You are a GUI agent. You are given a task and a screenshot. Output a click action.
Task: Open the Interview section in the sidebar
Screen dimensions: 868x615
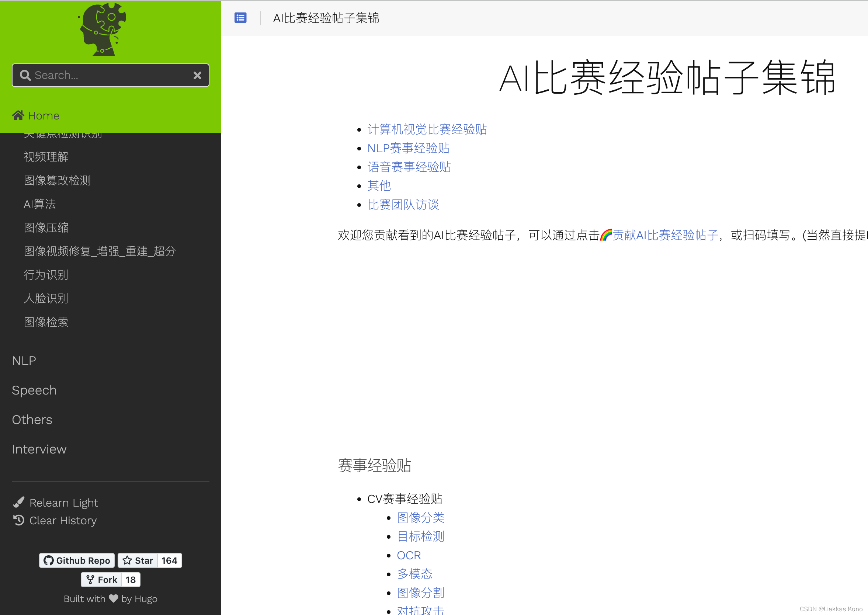coord(39,449)
